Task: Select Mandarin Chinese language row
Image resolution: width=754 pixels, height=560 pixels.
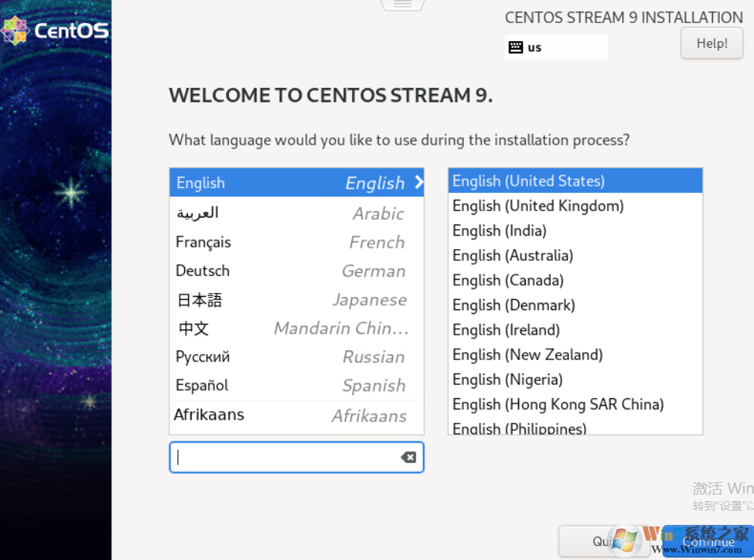Action: pyautogui.click(x=296, y=328)
